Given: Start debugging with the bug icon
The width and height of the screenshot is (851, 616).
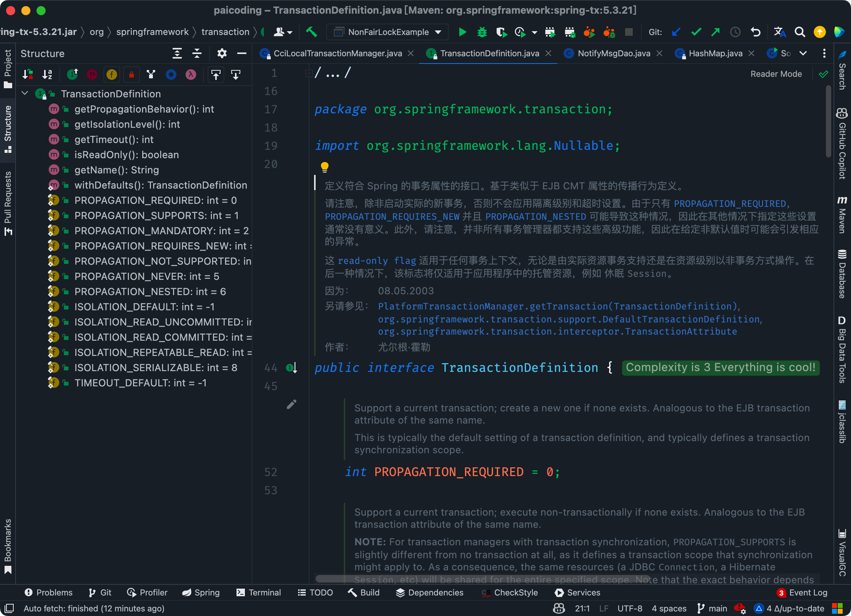Looking at the screenshot, I should point(482,32).
